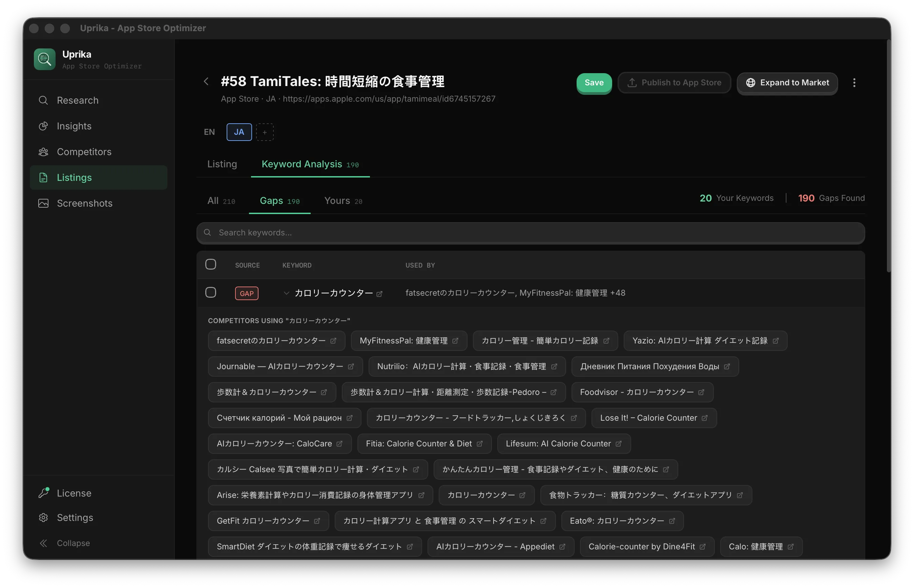Show All 210 keywords tab

point(222,201)
